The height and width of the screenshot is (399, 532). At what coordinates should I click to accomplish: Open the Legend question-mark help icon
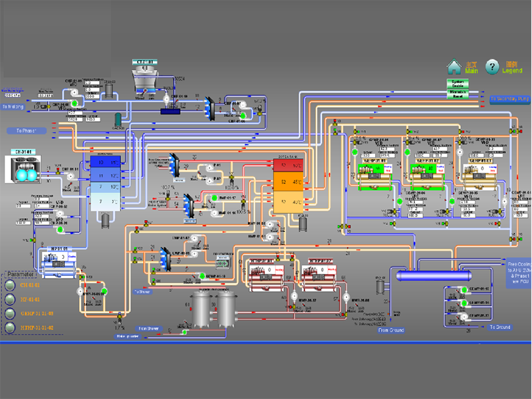pyautogui.click(x=492, y=67)
